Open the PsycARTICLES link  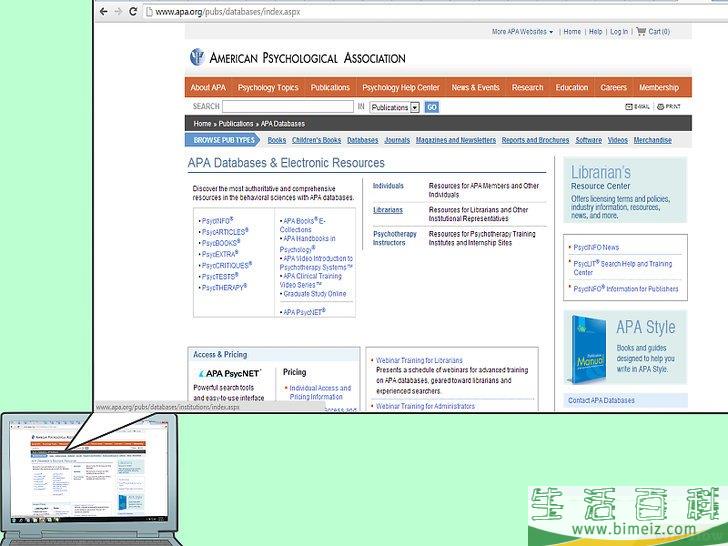225,232
